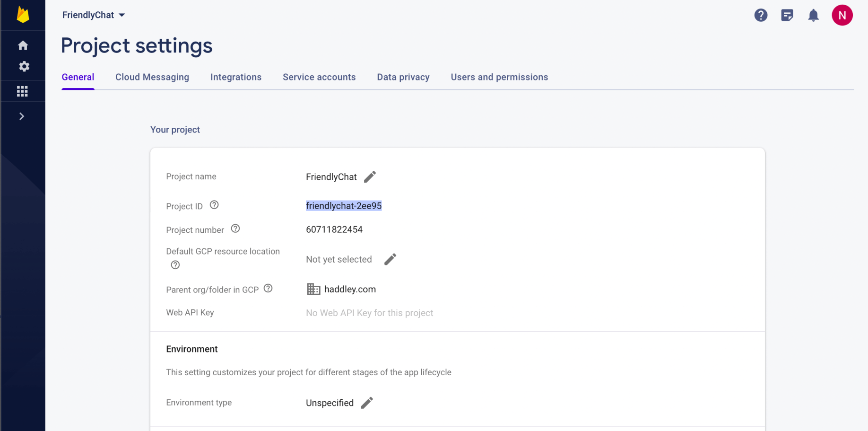Open help question mark icon in header
Image resolution: width=868 pixels, height=431 pixels.
[760, 15]
